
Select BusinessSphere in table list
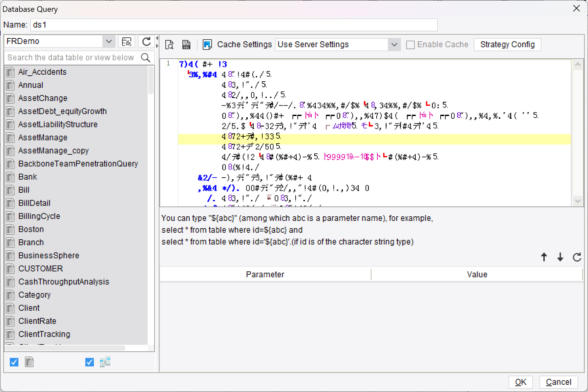(x=49, y=256)
